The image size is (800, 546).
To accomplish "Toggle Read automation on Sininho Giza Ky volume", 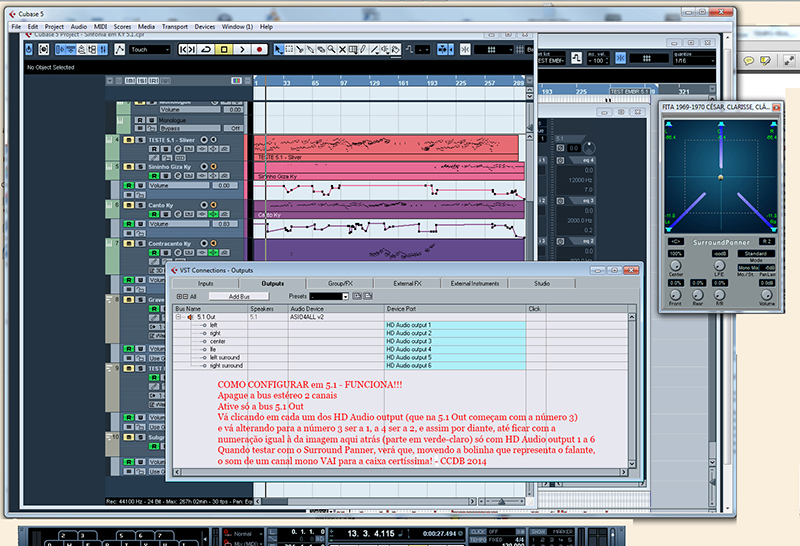I will 128,186.
